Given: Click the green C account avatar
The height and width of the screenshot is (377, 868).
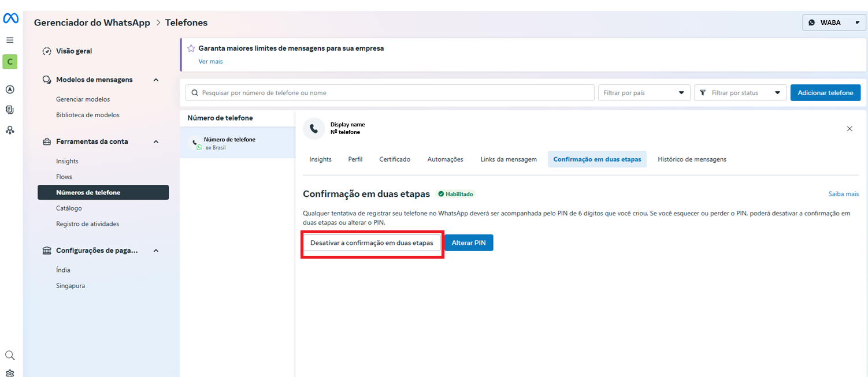Looking at the screenshot, I should pyautogui.click(x=10, y=62).
